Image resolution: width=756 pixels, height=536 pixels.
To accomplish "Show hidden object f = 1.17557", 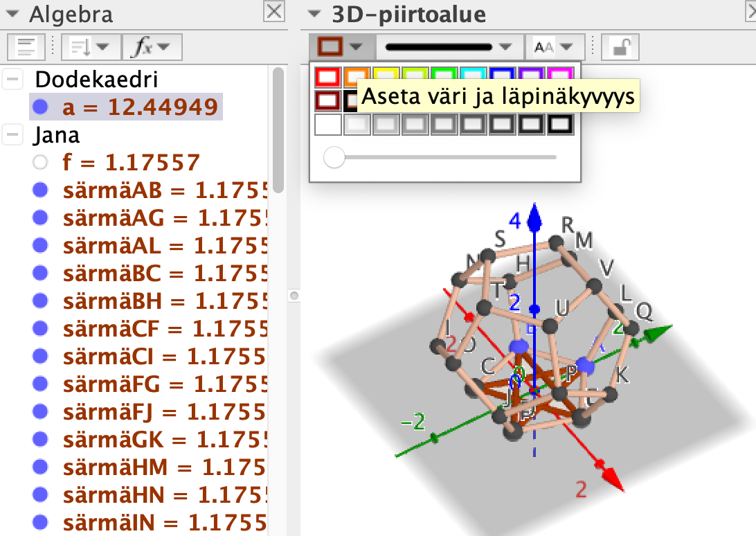I will 40,163.
